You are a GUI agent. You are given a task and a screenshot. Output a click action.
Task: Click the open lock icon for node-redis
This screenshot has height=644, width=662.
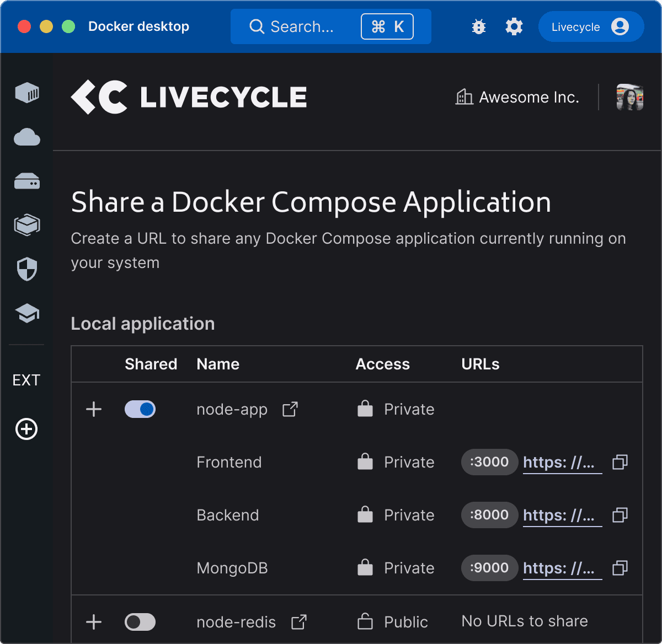pos(365,621)
